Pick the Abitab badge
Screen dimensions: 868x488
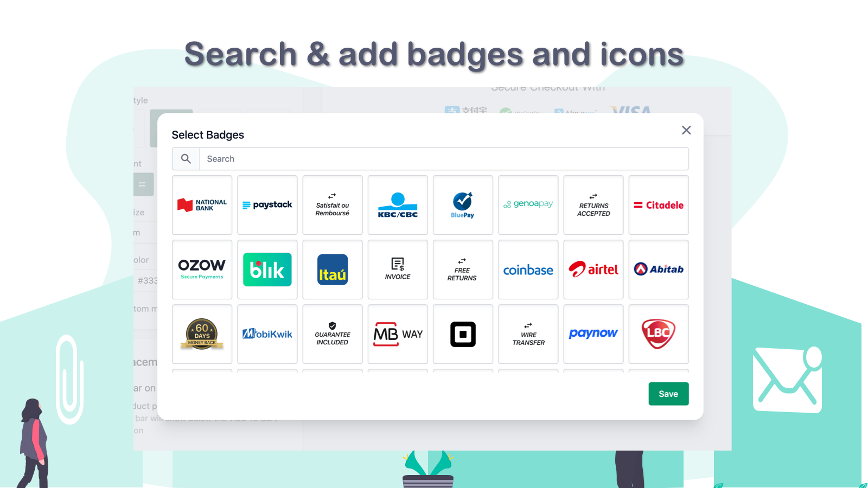pyautogui.click(x=659, y=269)
